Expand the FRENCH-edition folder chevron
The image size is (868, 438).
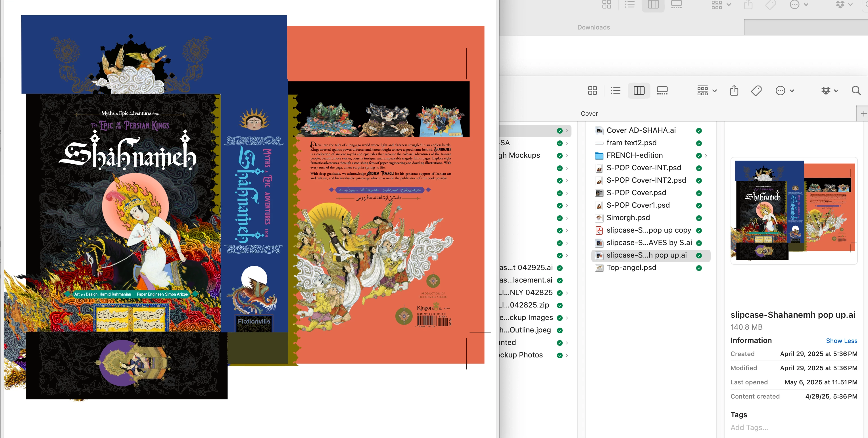tap(706, 155)
